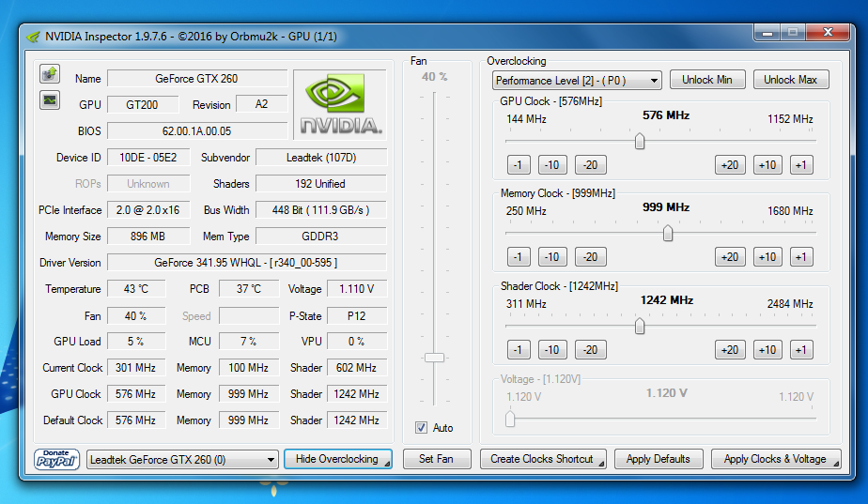Screen dimensions: 868x504
Task: Decrease Memory Clock by 10 MHz
Action: point(552,257)
